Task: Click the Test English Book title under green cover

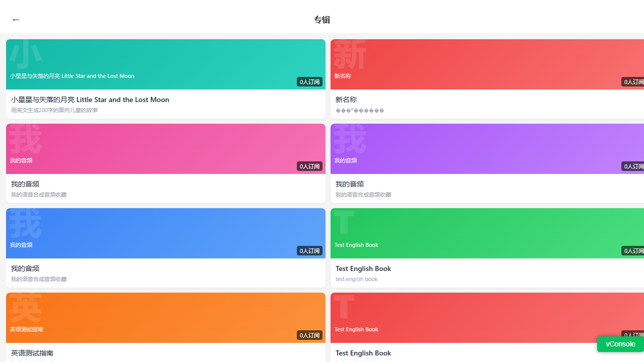Action: 363,268
